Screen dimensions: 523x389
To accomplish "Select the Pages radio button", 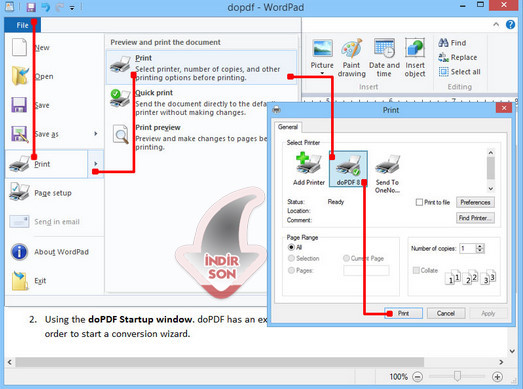I will pos(291,270).
